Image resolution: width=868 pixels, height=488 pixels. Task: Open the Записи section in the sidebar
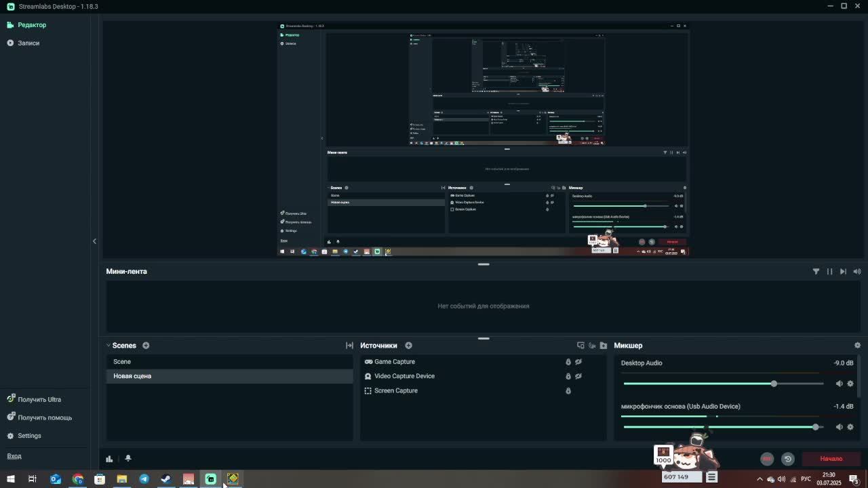pyautogui.click(x=24, y=43)
